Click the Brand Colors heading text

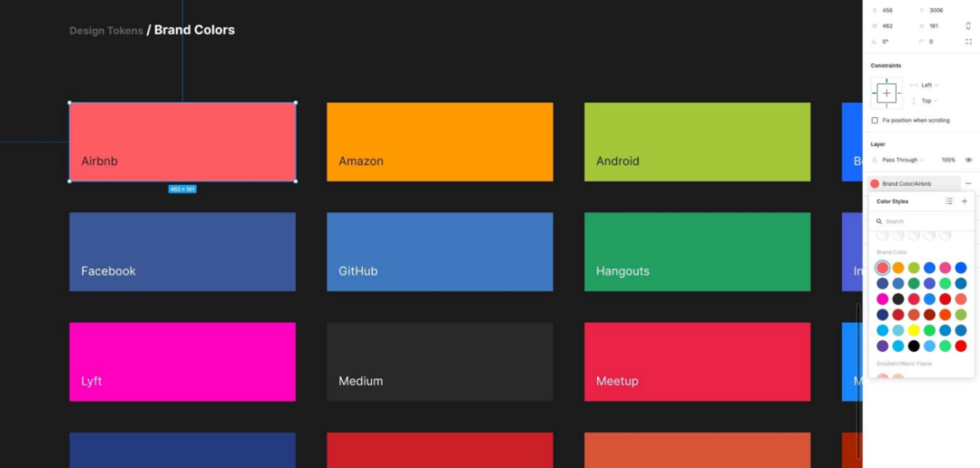tap(194, 30)
